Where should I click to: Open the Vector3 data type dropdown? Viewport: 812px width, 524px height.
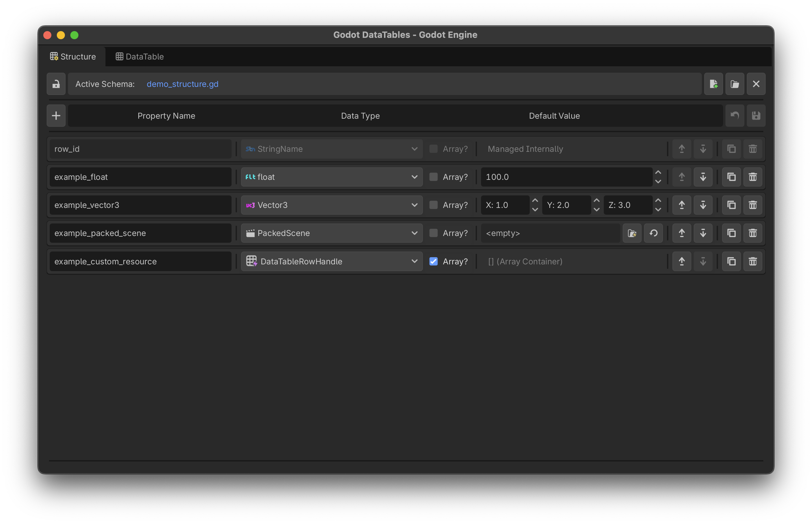tap(332, 205)
